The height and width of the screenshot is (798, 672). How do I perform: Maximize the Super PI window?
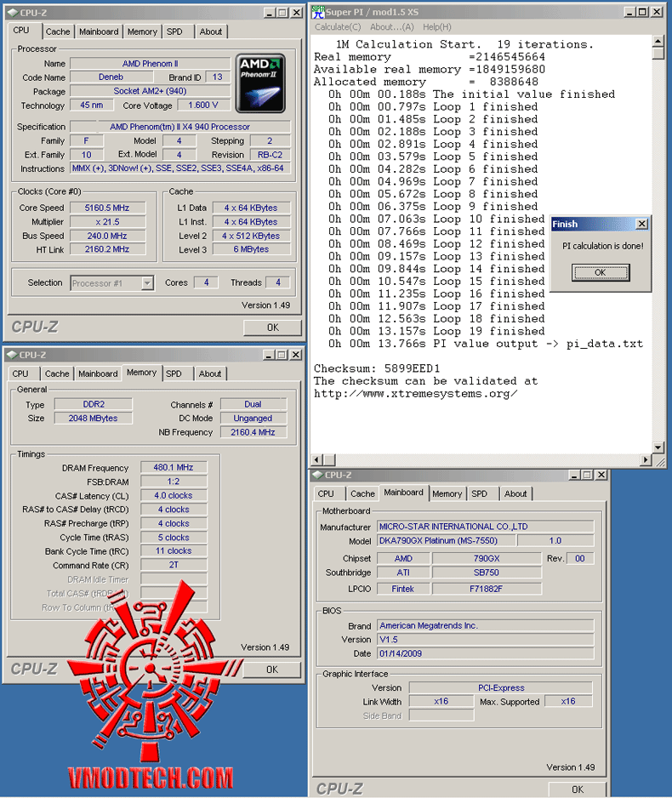[642, 12]
